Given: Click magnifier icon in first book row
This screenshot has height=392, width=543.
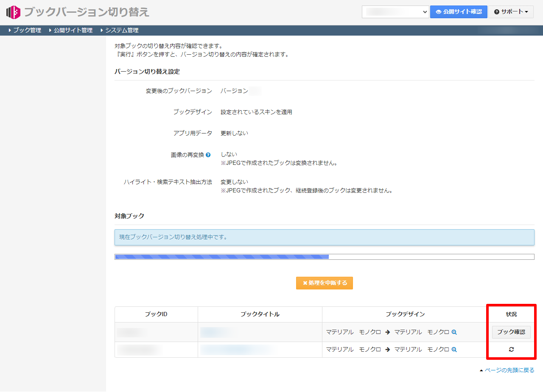Looking at the screenshot, I should point(454,332).
